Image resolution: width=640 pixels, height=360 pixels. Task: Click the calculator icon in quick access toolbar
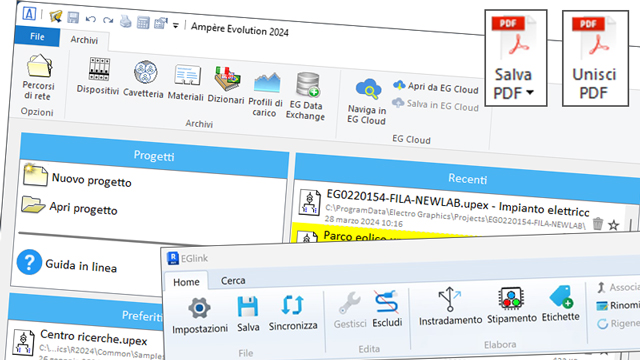click(x=143, y=22)
